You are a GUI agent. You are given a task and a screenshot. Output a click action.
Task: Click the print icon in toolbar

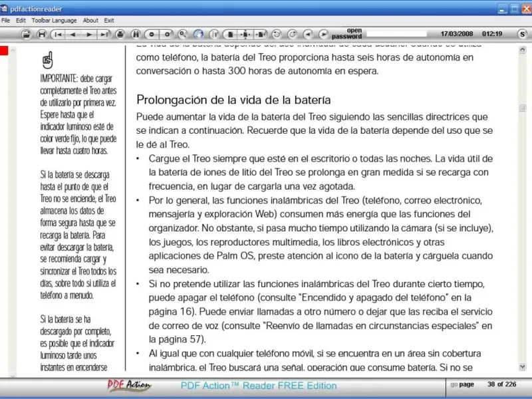[120, 35]
